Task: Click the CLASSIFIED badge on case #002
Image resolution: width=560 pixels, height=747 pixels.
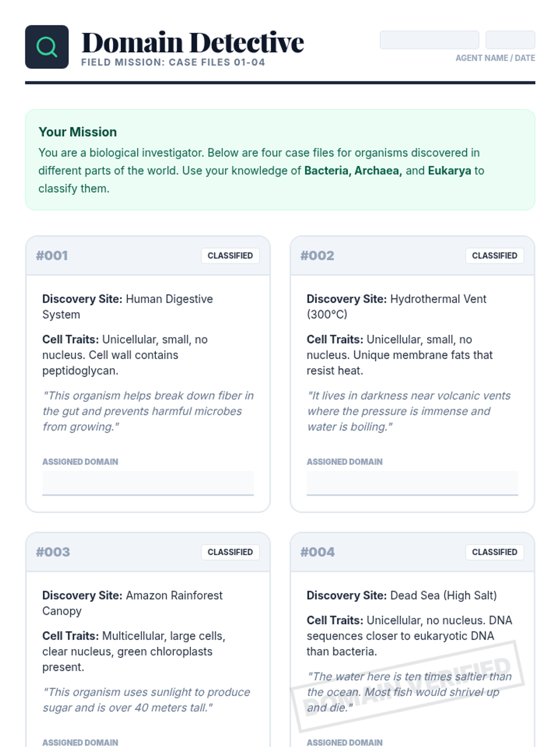Action: [x=494, y=255]
